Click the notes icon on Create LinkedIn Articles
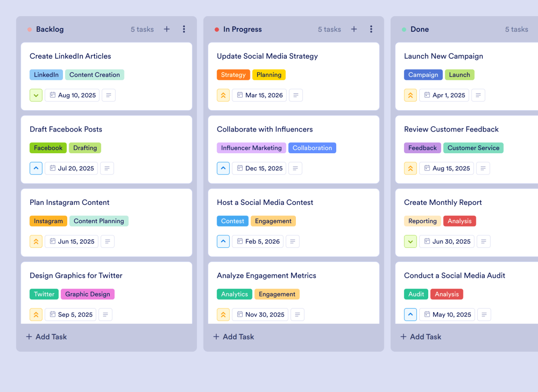 point(108,95)
